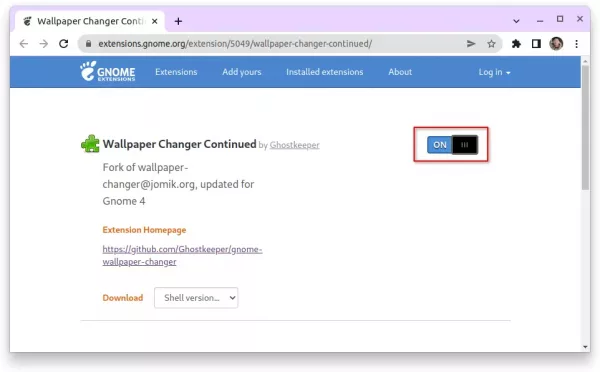This screenshot has height=372, width=600.
Task: Open the Extensions nav item
Action: (x=176, y=72)
